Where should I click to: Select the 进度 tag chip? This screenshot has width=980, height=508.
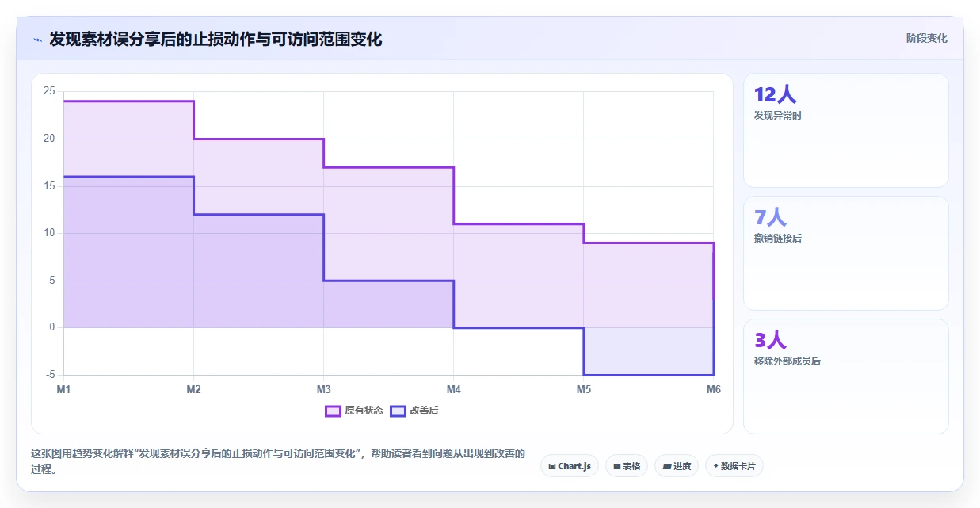coord(677,466)
